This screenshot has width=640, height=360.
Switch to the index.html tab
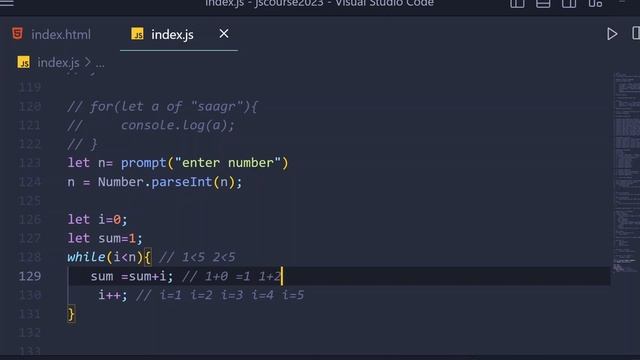click(51, 34)
